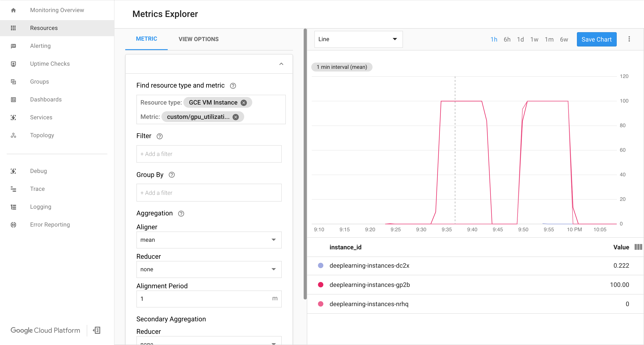Click the Monitoring Overview icon

tap(14, 10)
